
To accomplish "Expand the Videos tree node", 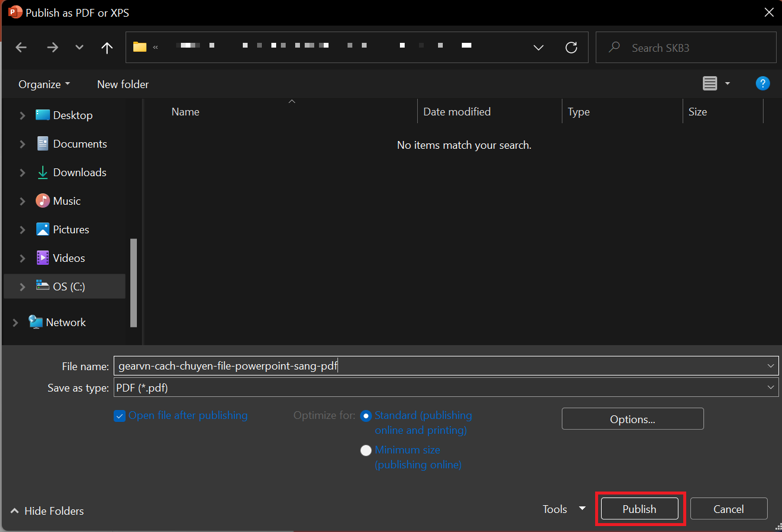I will pyautogui.click(x=23, y=258).
